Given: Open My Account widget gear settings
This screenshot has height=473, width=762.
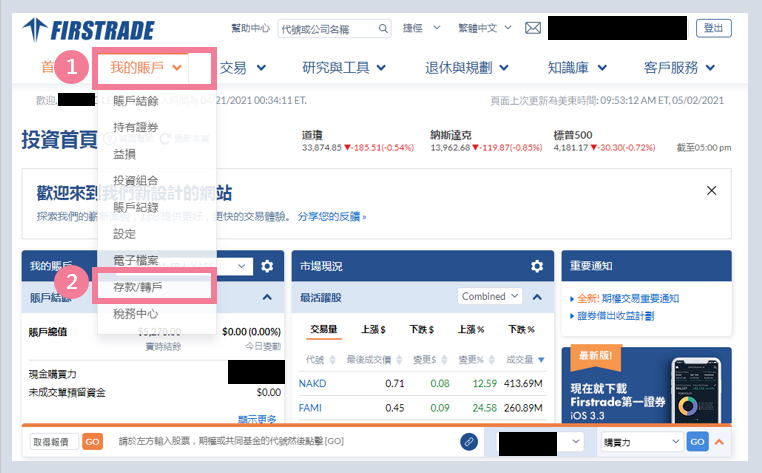Looking at the screenshot, I should 267,266.
